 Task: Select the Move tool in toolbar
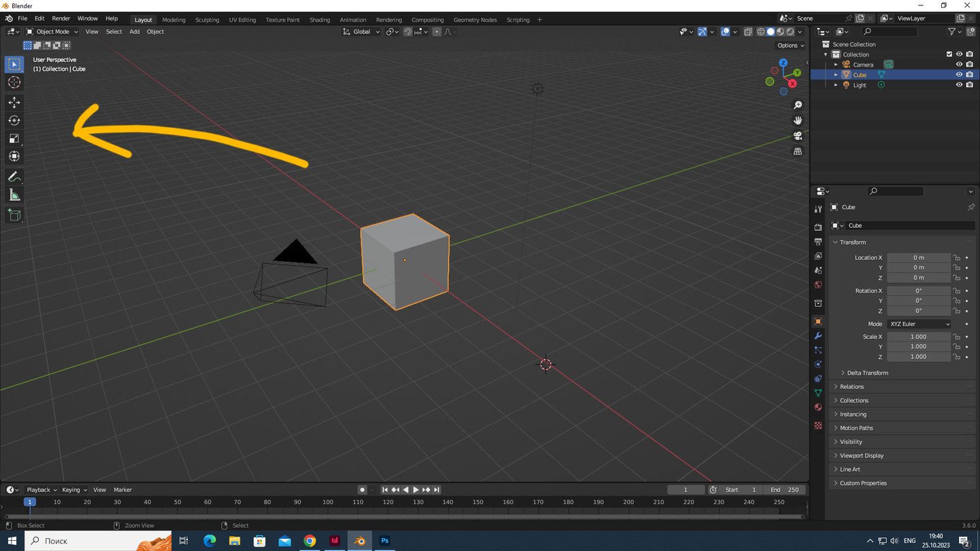(x=14, y=102)
